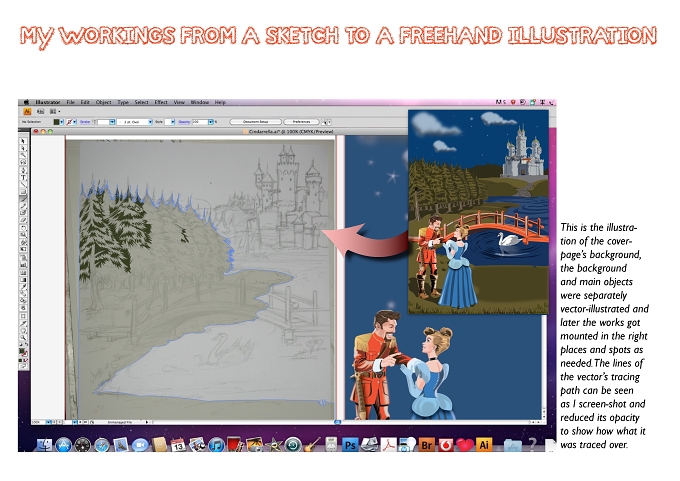Click the Document Setup button
680x481 pixels.
tap(255, 122)
